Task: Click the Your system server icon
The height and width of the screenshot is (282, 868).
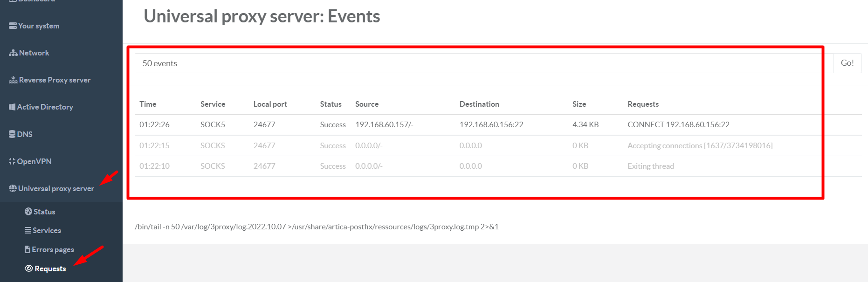Action: pos(13,26)
